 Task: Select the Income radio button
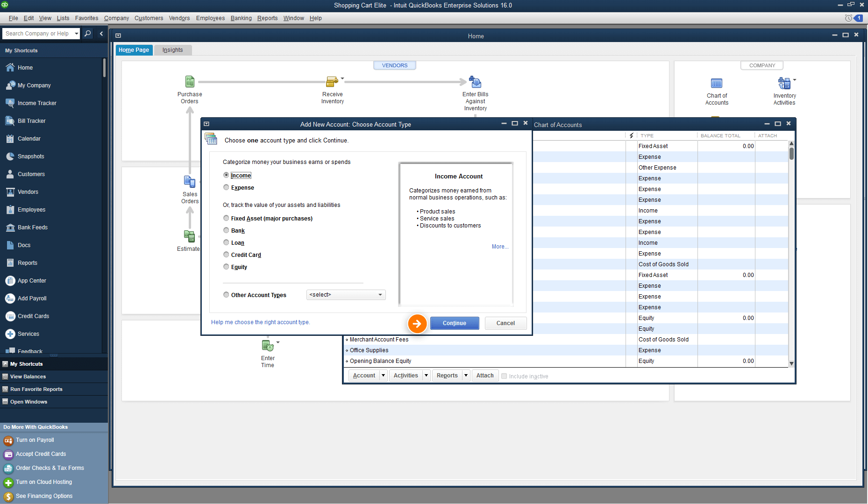coord(226,175)
